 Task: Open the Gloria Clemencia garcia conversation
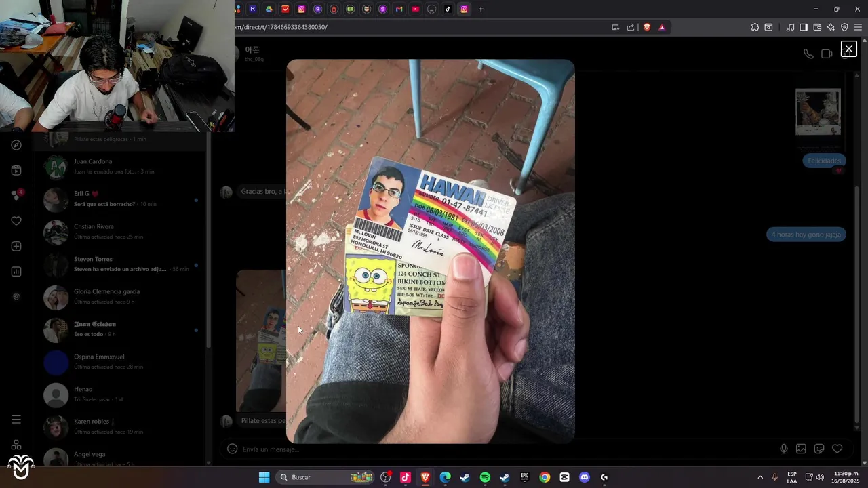pyautogui.click(x=121, y=296)
